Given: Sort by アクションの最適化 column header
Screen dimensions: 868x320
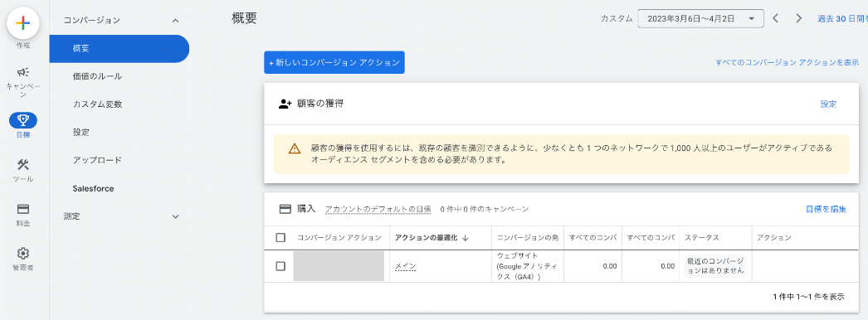Looking at the screenshot, I should point(427,238).
